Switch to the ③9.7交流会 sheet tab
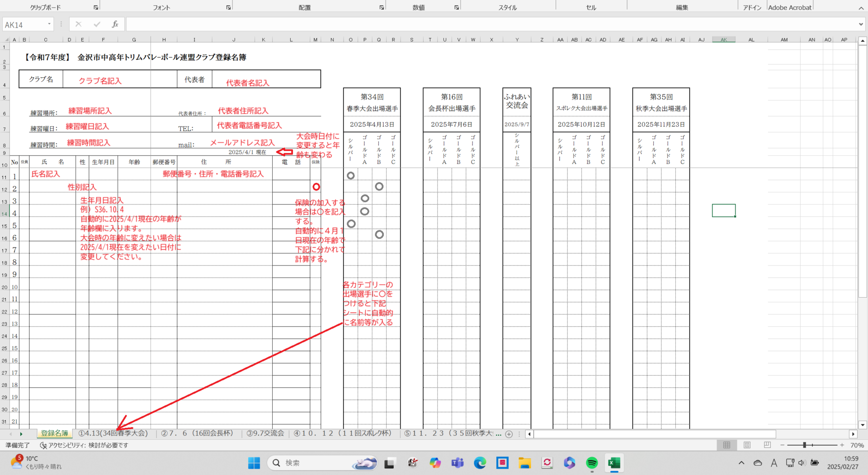 pyautogui.click(x=265, y=433)
